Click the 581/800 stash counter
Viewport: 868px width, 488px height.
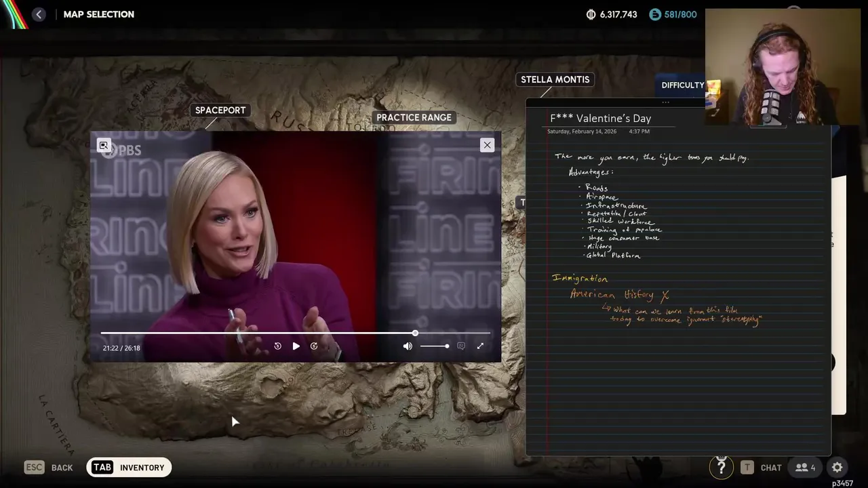(681, 14)
